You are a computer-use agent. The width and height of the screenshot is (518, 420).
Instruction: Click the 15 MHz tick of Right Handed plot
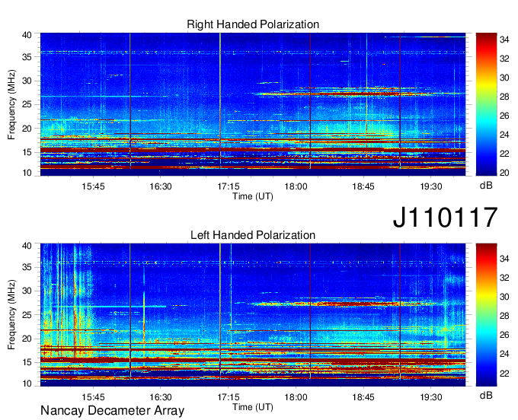(27, 152)
